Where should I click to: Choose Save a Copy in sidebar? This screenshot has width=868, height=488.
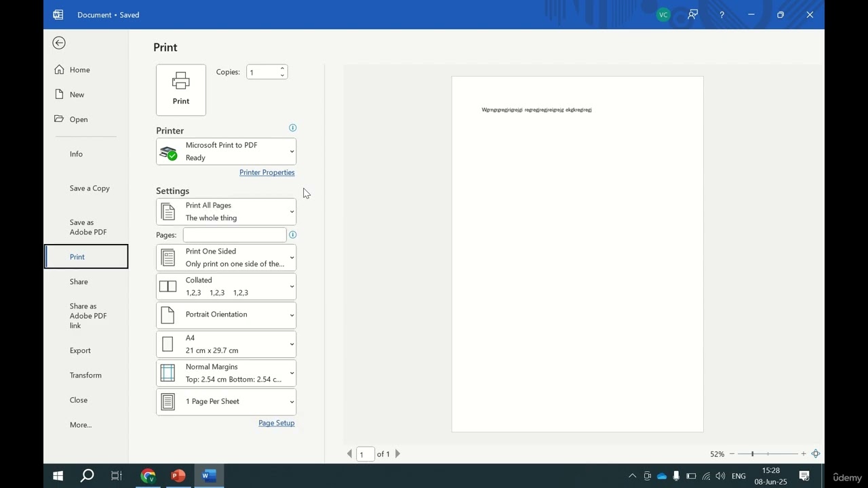click(86, 188)
